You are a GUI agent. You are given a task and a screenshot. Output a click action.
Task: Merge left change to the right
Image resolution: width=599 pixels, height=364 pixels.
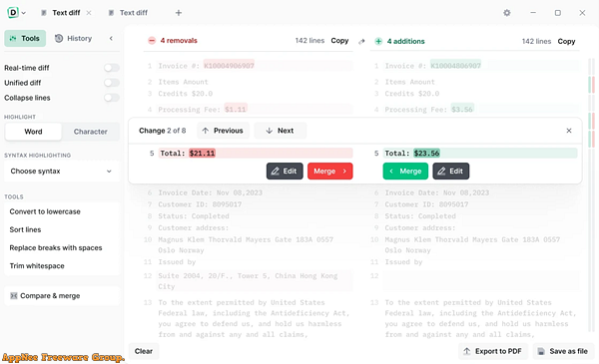pos(330,171)
